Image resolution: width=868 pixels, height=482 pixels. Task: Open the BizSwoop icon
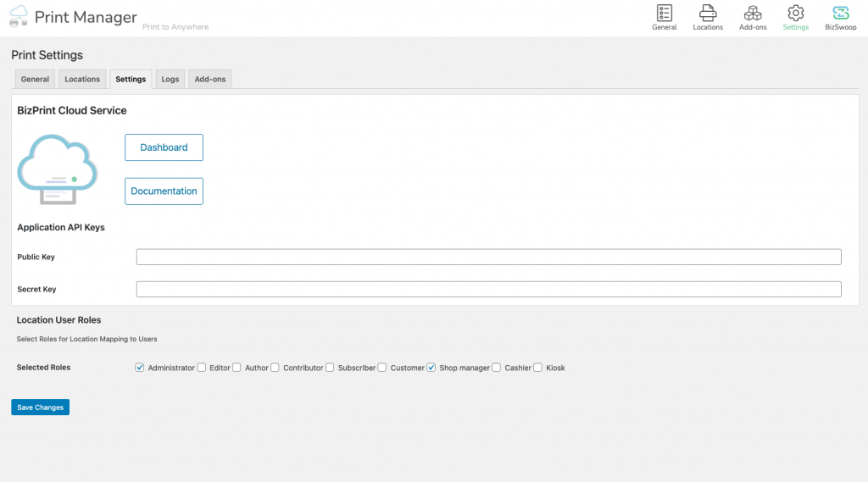[840, 14]
